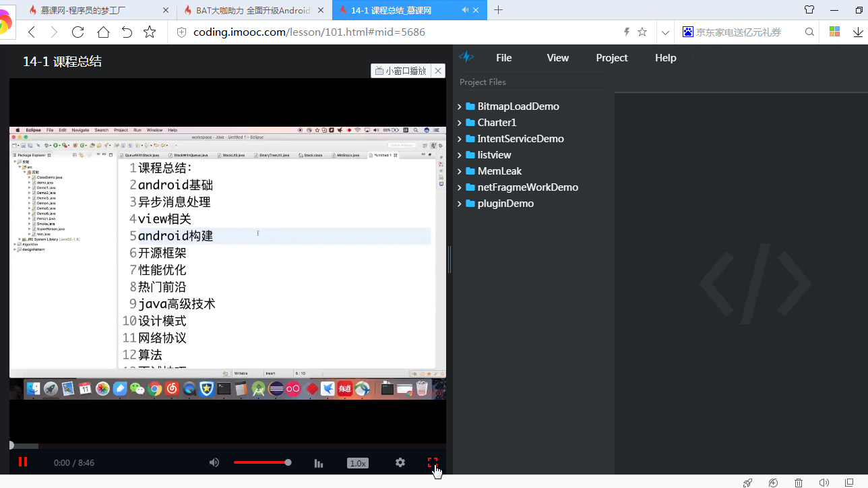The width and height of the screenshot is (868, 488).
Task: Adjust the red volume slider
Action: pyautogui.click(x=261, y=462)
